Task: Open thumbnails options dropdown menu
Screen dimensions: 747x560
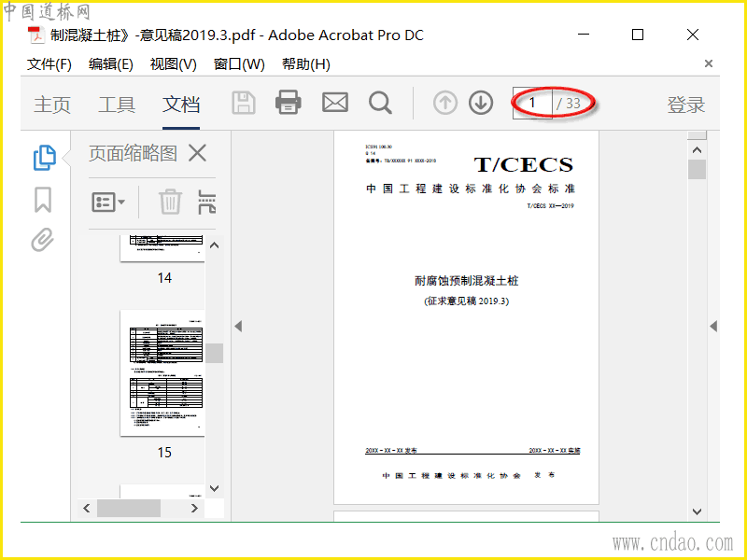Action: coord(108,203)
